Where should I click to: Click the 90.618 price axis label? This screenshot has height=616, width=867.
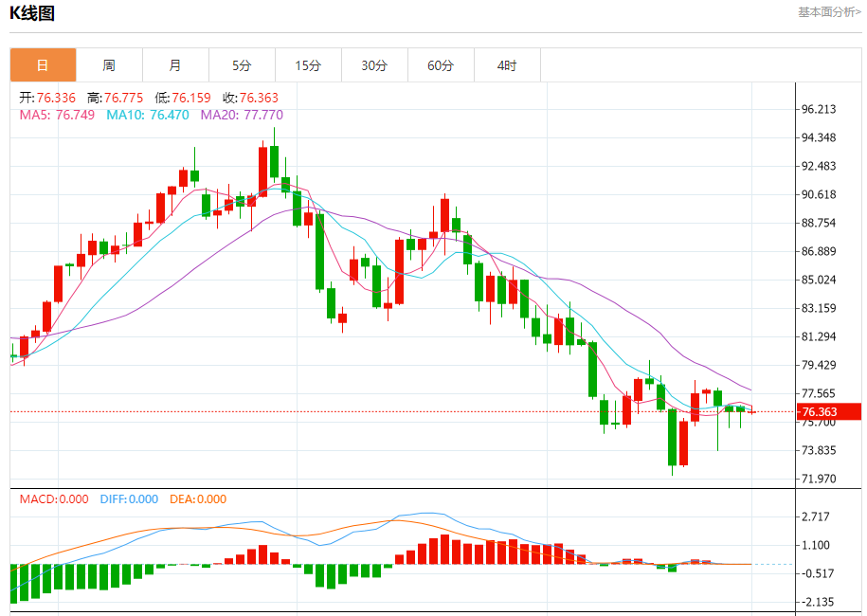pyautogui.click(x=819, y=194)
